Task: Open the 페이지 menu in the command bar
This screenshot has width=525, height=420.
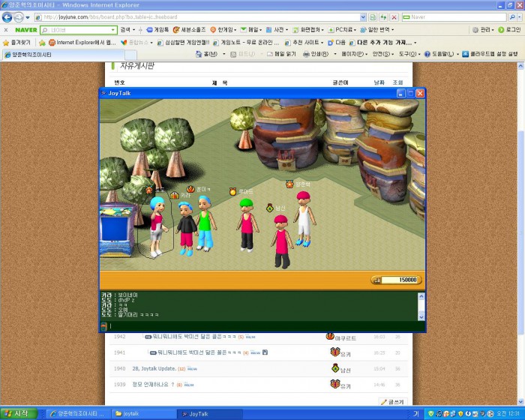Action: tap(352, 54)
